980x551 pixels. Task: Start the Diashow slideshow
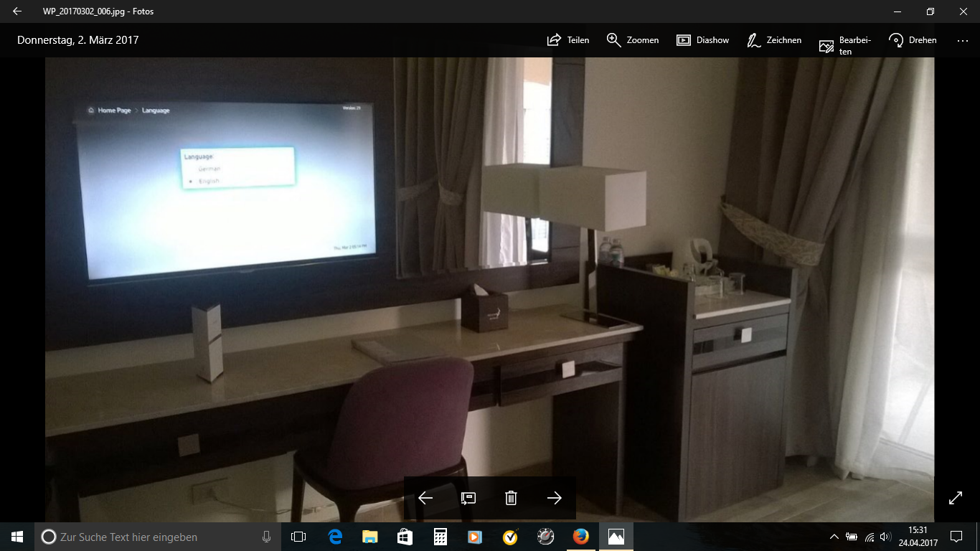[702, 40]
